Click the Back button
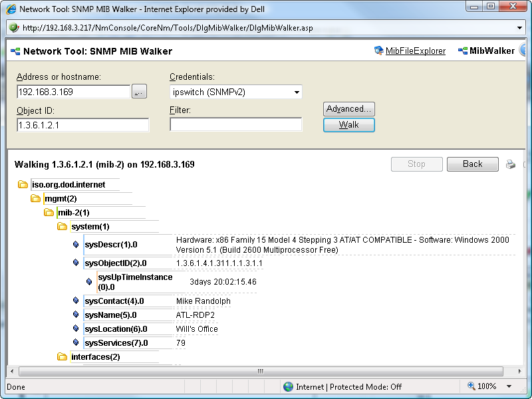 click(472, 164)
